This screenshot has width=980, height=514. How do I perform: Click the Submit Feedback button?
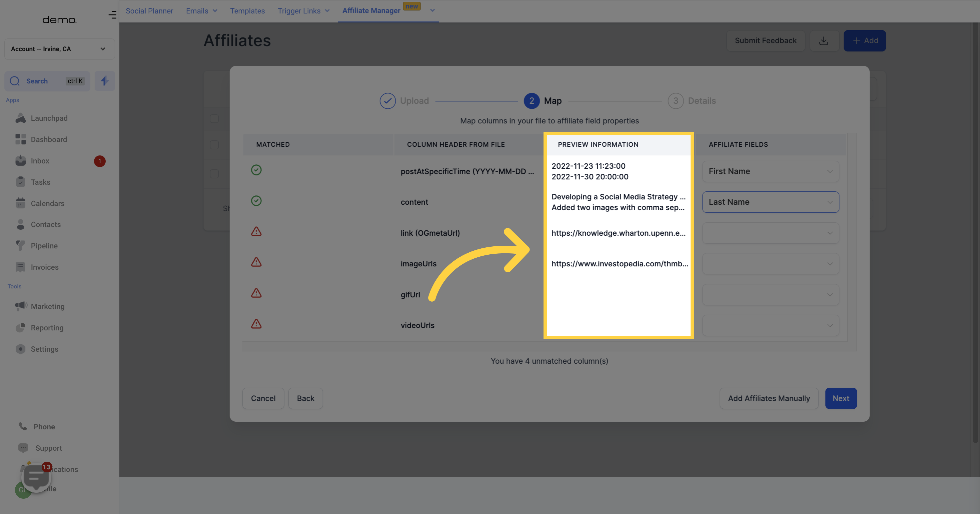click(x=766, y=41)
